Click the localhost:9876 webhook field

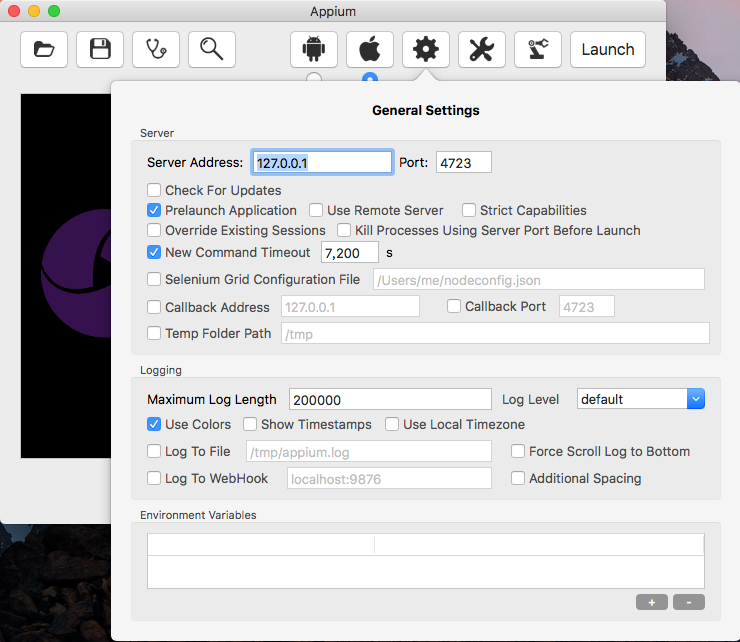(x=389, y=478)
